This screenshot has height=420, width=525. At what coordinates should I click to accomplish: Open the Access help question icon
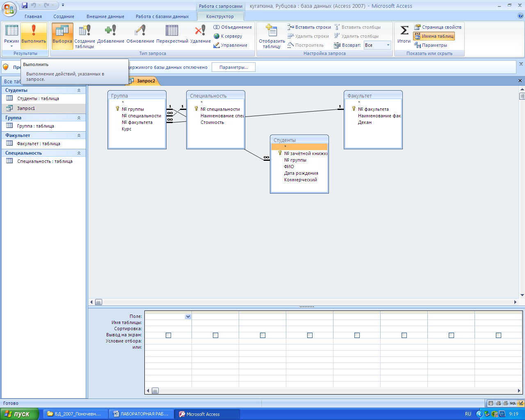520,16
